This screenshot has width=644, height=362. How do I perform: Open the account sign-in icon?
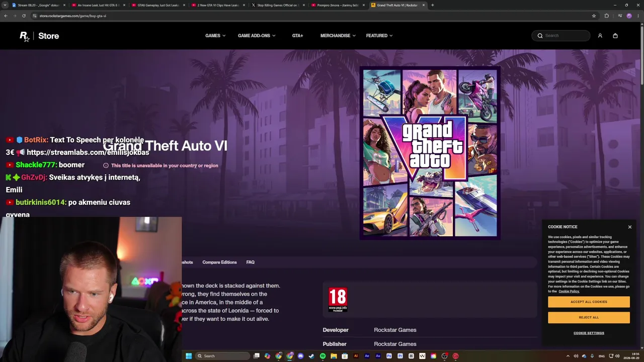pyautogui.click(x=600, y=36)
